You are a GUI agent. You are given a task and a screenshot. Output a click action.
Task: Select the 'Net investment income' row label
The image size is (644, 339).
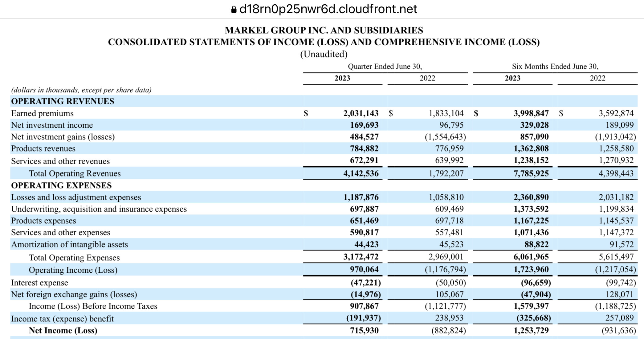(52, 125)
